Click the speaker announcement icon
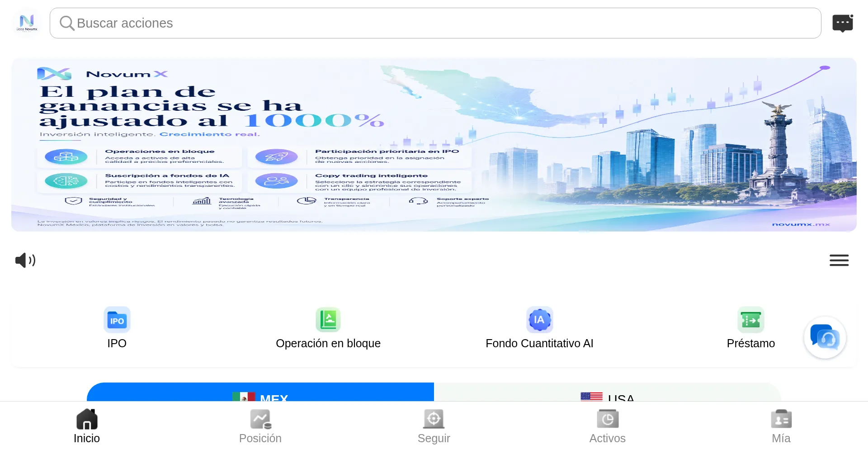 [x=25, y=260]
